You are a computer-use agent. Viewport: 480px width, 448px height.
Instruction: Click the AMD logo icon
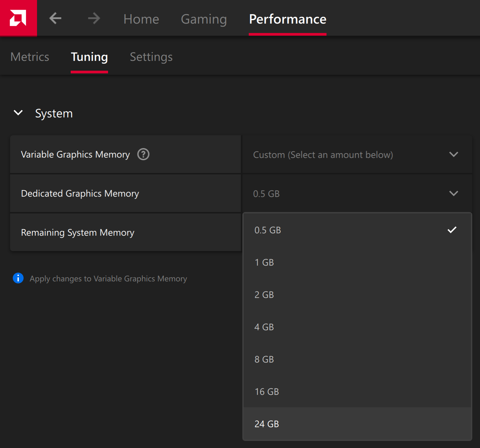coord(18,18)
